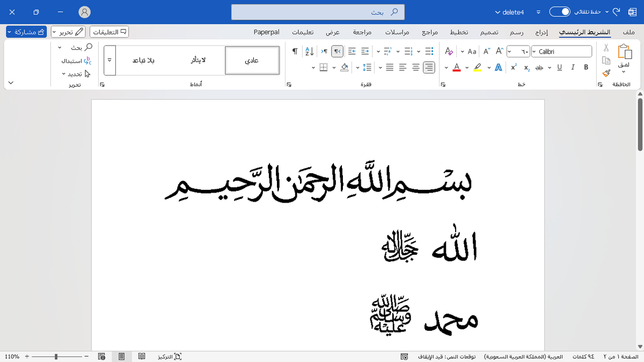Viewport: 644px width, 362px height.
Task: Click the word count ٩٤ كلمات
Action: click(x=584, y=356)
